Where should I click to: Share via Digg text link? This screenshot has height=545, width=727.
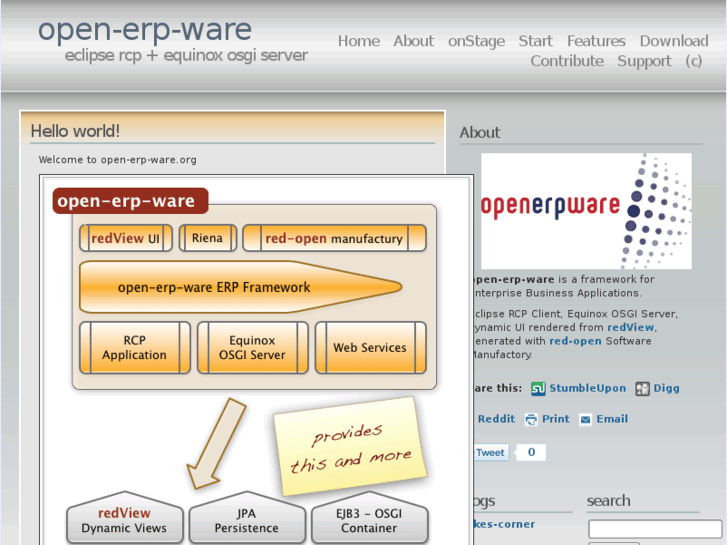click(x=666, y=388)
